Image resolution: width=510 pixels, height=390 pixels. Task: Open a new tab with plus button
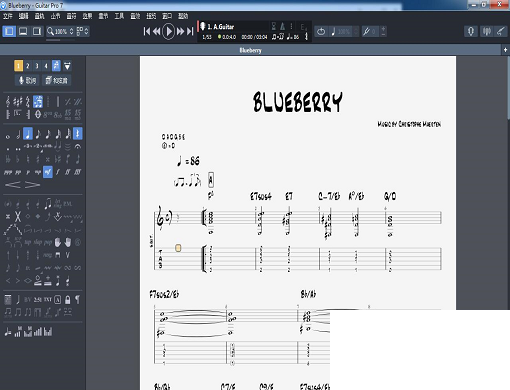click(x=505, y=50)
